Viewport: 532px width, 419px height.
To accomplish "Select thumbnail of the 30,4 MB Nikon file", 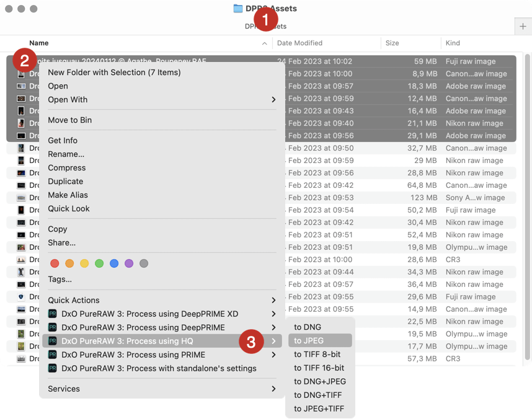I will [x=21, y=223].
